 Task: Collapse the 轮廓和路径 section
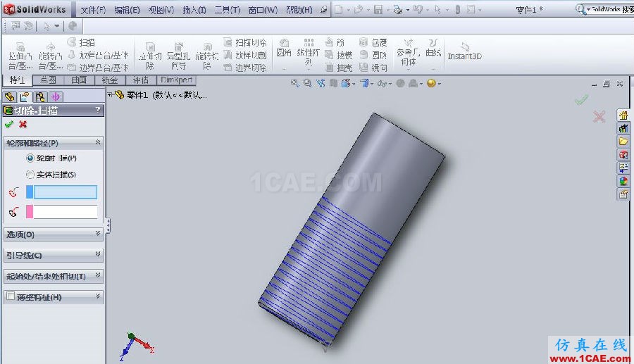[97, 142]
